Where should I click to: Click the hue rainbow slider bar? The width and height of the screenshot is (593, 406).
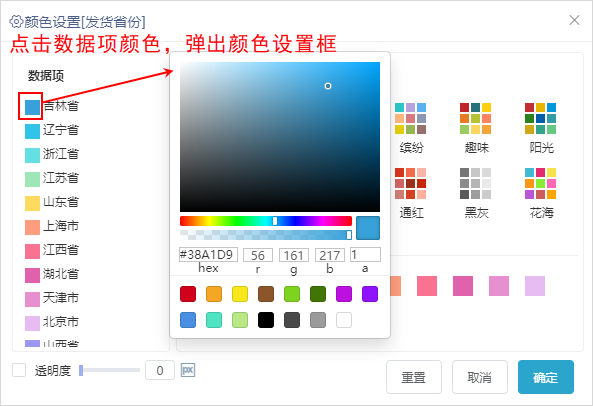(x=266, y=221)
